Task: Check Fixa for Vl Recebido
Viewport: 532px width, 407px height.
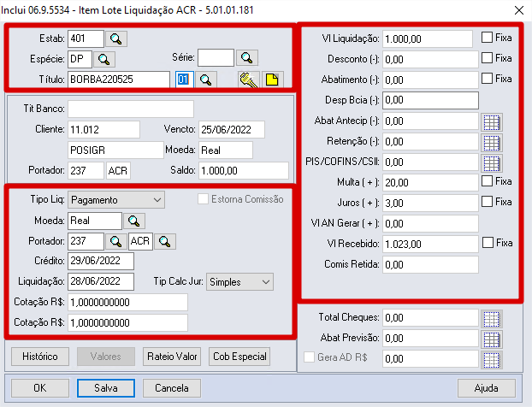Action: [488, 243]
